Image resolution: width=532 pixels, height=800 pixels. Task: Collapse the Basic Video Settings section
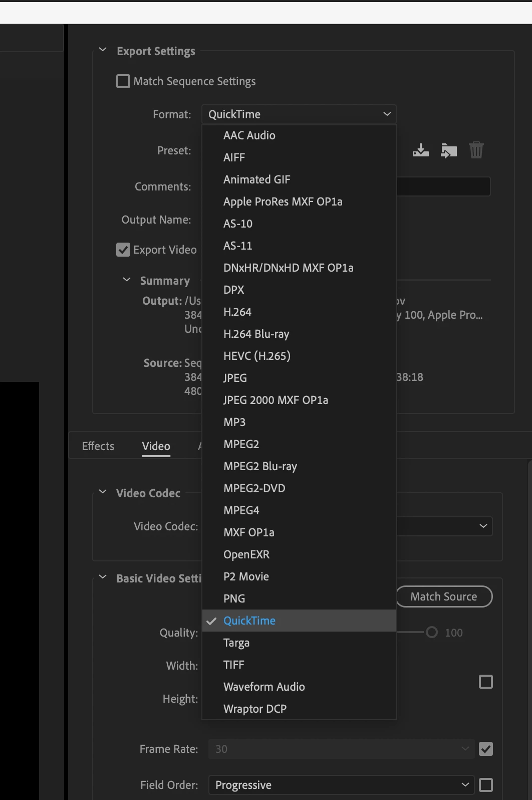pos(103,577)
